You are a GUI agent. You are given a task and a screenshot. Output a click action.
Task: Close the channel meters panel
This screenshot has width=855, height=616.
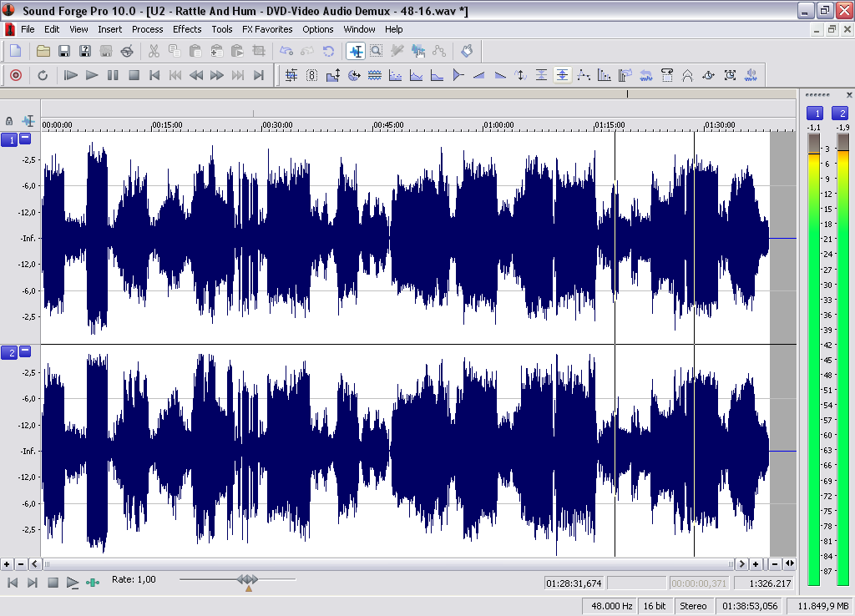pyautogui.click(x=849, y=95)
